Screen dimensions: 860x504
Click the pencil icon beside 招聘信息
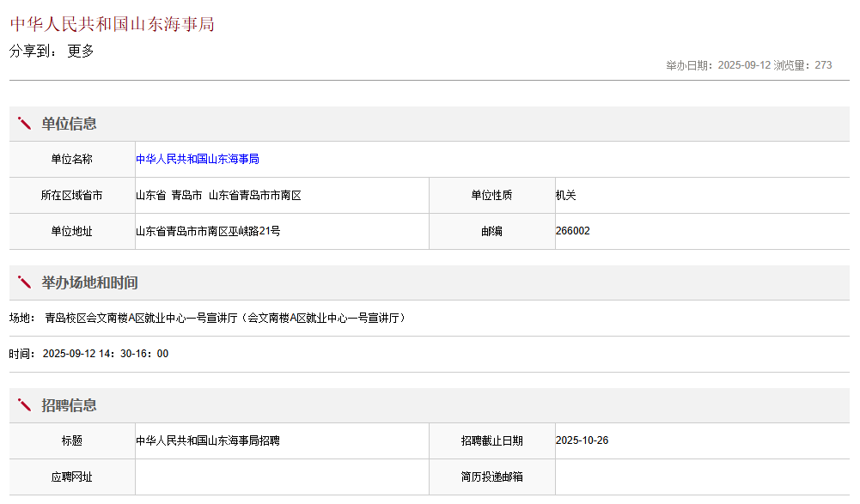24,405
